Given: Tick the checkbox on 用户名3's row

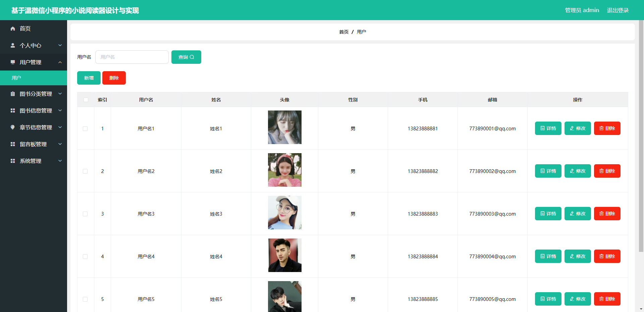Looking at the screenshot, I should tap(86, 214).
